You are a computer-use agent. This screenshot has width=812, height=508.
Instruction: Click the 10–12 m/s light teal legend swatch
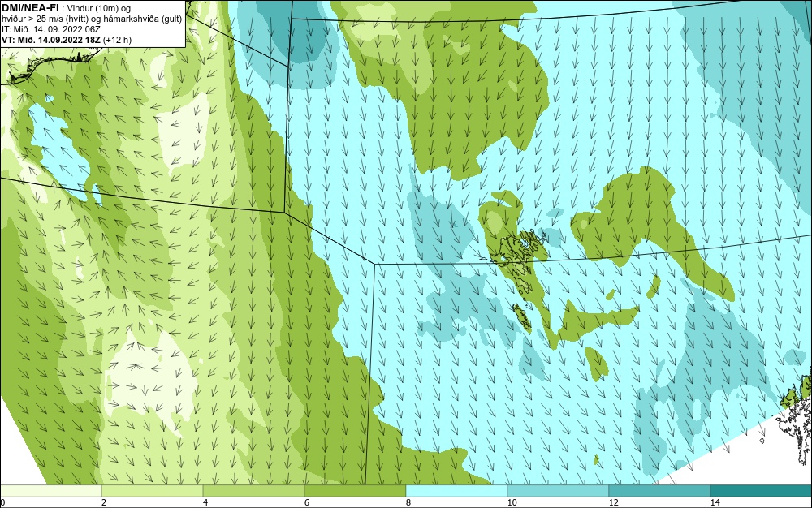pos(559,490)
